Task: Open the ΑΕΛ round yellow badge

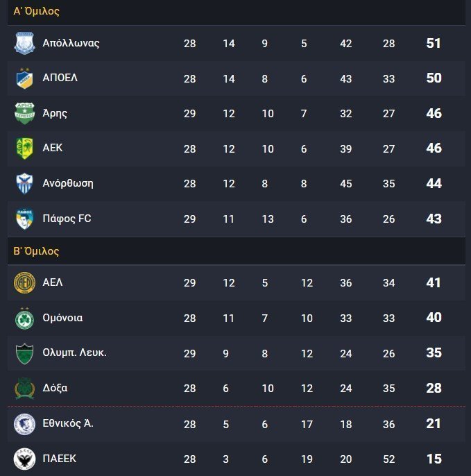Action: pyautogui.click(x=24, y=282)
